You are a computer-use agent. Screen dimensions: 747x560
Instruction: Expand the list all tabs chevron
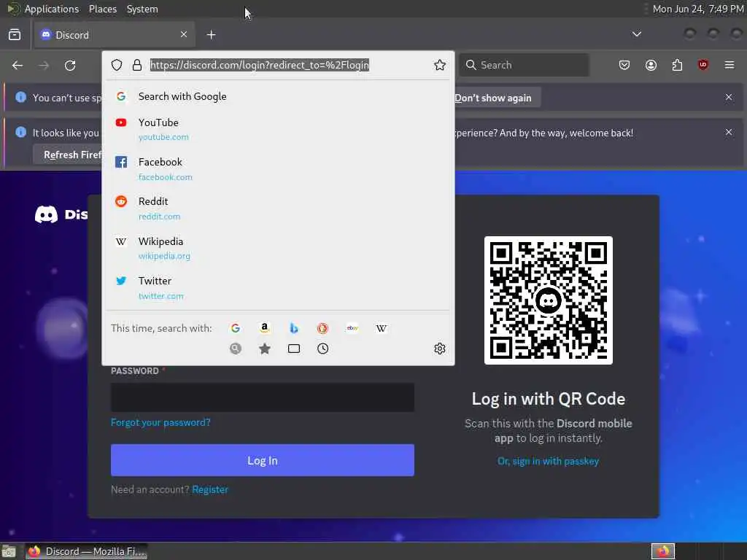(636, 34)
